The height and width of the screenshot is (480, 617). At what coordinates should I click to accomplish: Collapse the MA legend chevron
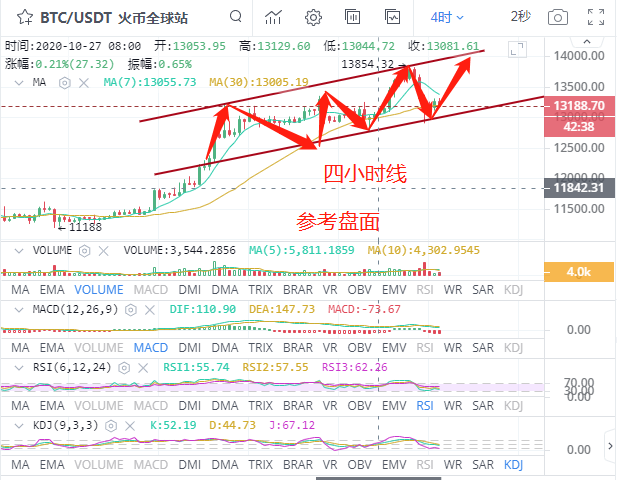pos(20,82)
